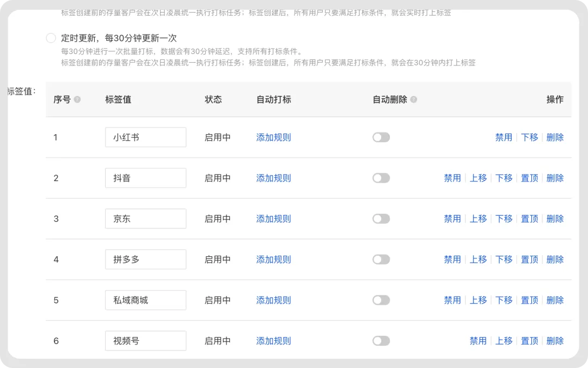588x368 pixels.
Task: Click the 抖音 tag value input field
Action: click(145, 178)
